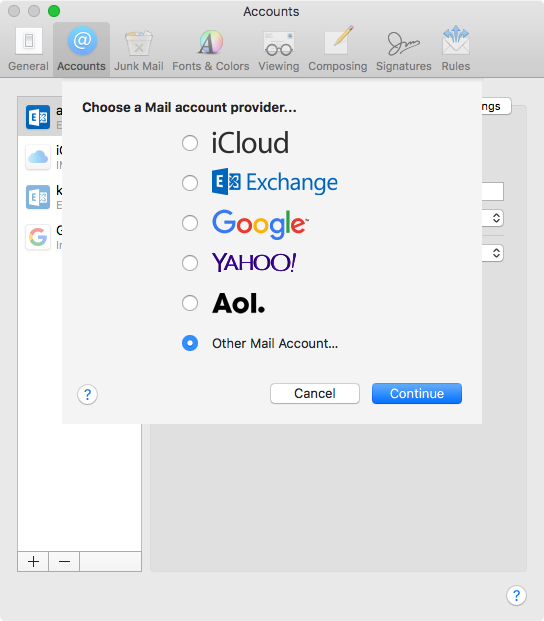Choose the Exchange radio button
Screen dimensions: 544x621
point(190,183)
